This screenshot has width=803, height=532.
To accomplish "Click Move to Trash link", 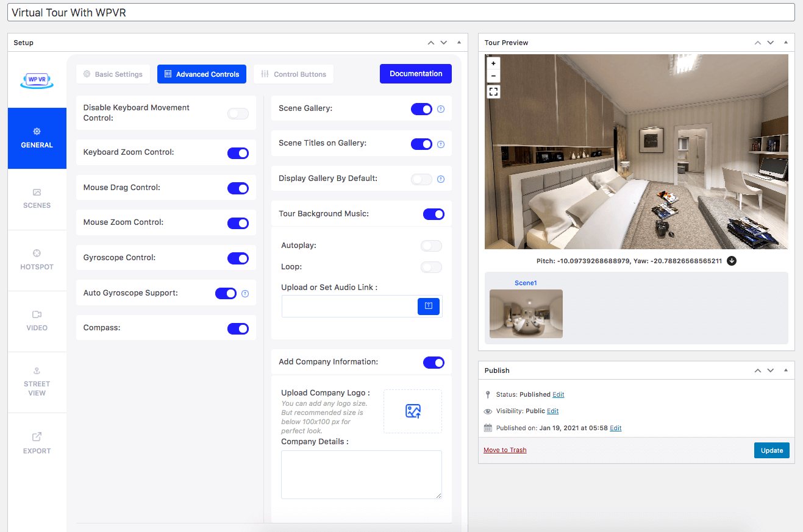I will tap(505, 450).
